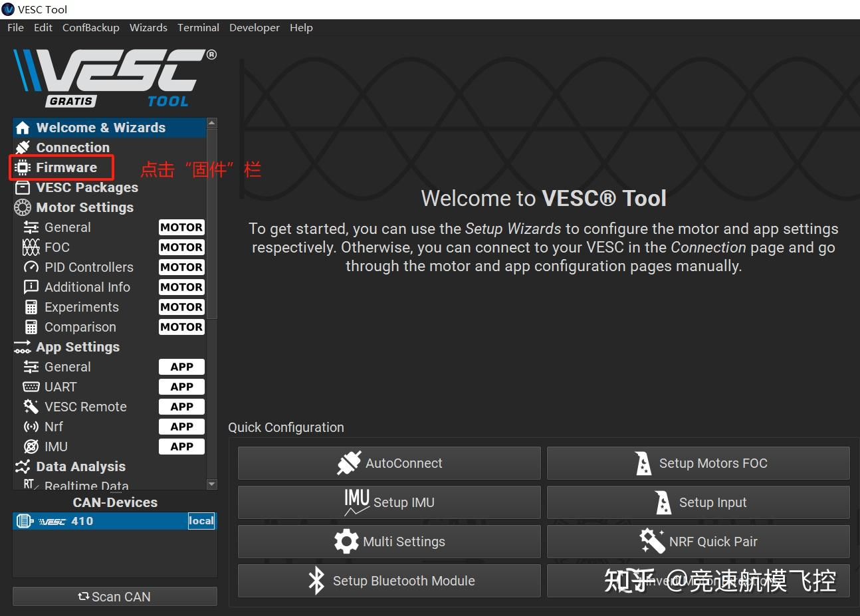
Task: Click the VESC Packages icon
Action: tap(22, 187)
